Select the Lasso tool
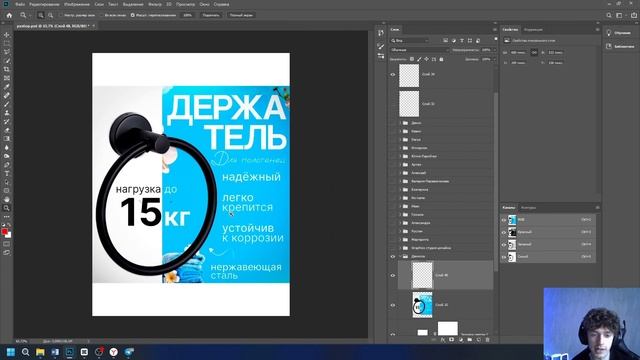The width and height of the screenshot is (640, 360). click(7, 52)
